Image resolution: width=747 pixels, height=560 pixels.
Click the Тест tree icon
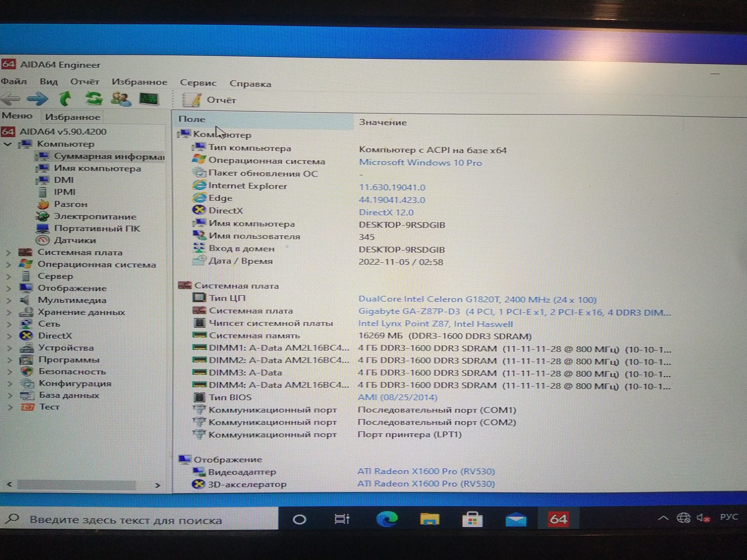[27, 407]
